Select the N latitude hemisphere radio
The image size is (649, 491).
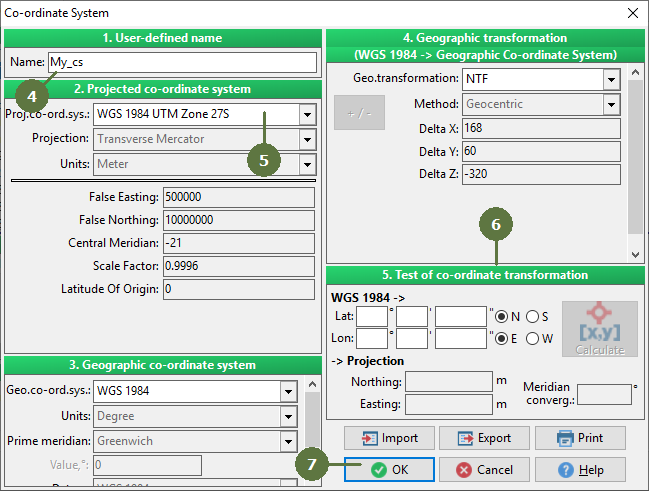pos(501,317)
